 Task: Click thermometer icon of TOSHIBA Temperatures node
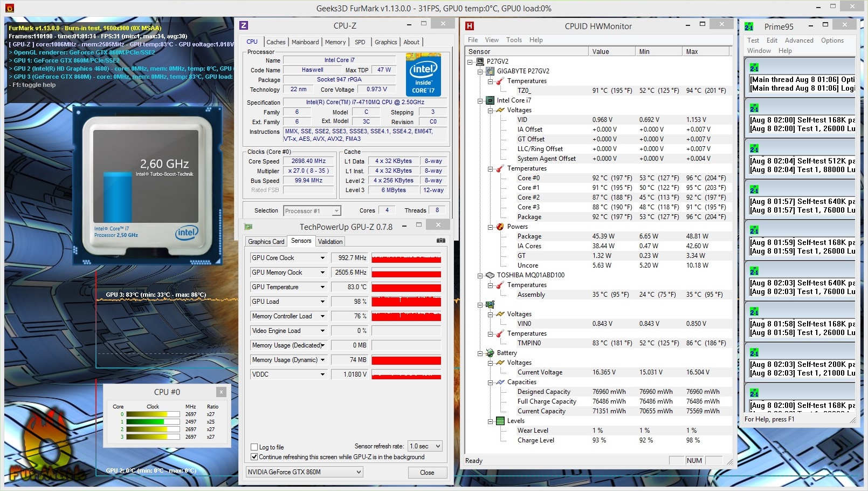point(500,285)
